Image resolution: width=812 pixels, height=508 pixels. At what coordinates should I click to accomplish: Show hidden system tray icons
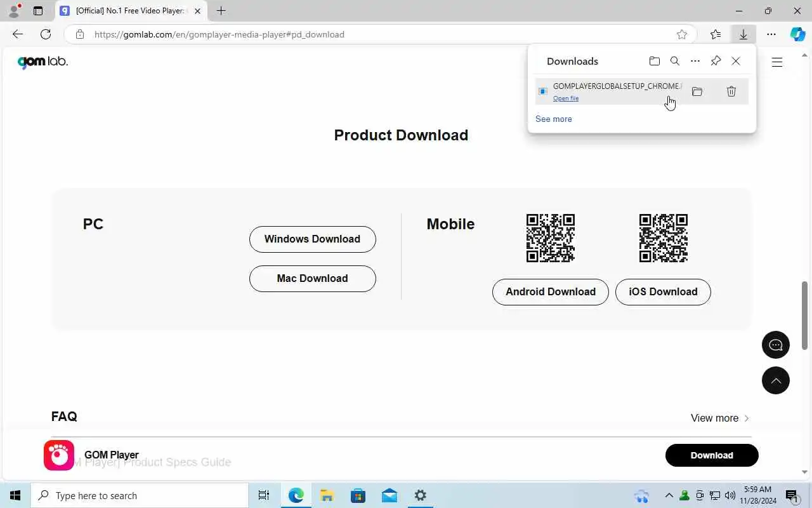669,495
